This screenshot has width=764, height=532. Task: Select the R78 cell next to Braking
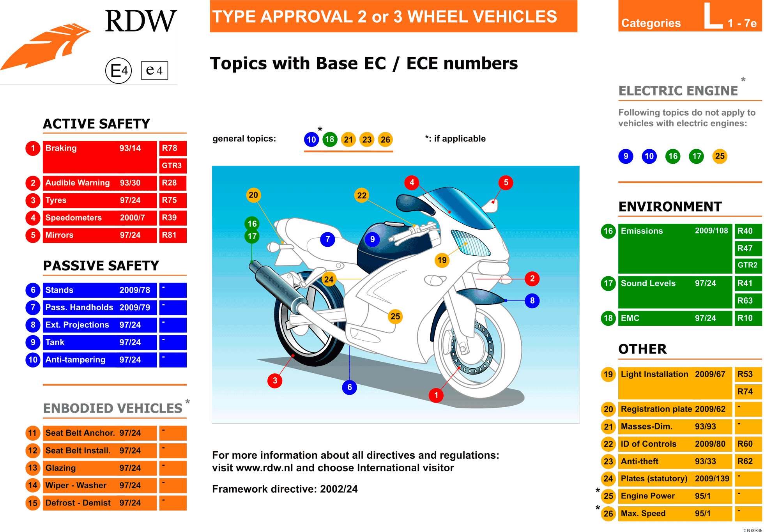(173, 148)
